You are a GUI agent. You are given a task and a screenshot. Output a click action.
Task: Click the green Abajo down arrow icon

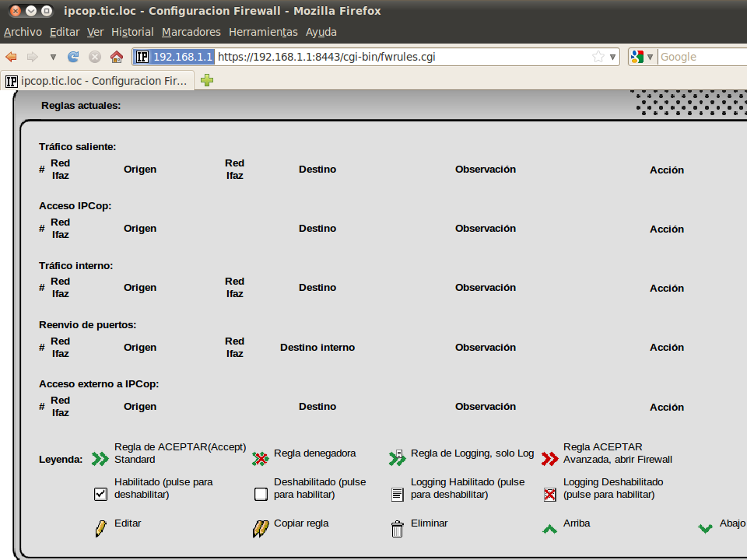pos(706,529)
